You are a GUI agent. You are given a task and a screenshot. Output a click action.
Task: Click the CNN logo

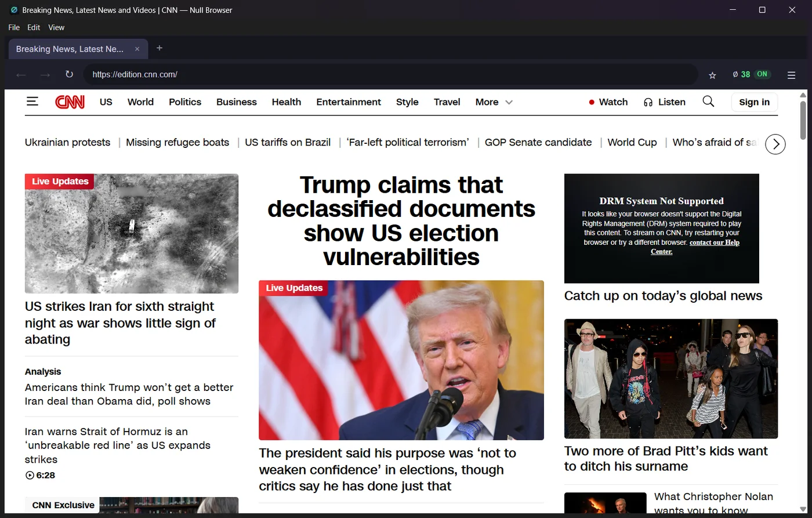coord(70,102)
